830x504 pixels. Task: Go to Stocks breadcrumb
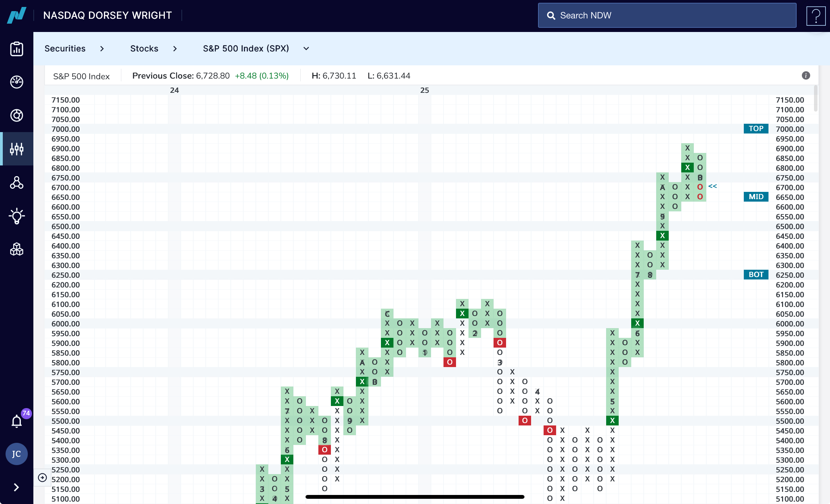pos(144,49)
